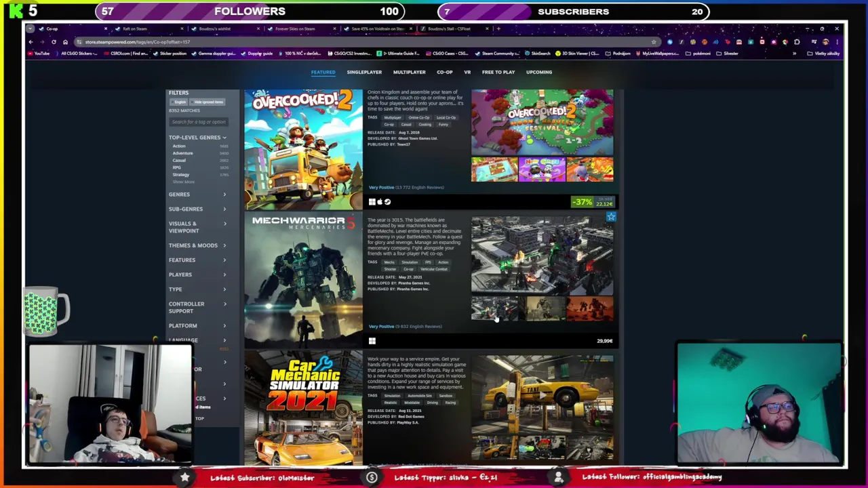The image size is (868, 488).
Task: Expand the Features filter section
Action: tap(197, 260)
